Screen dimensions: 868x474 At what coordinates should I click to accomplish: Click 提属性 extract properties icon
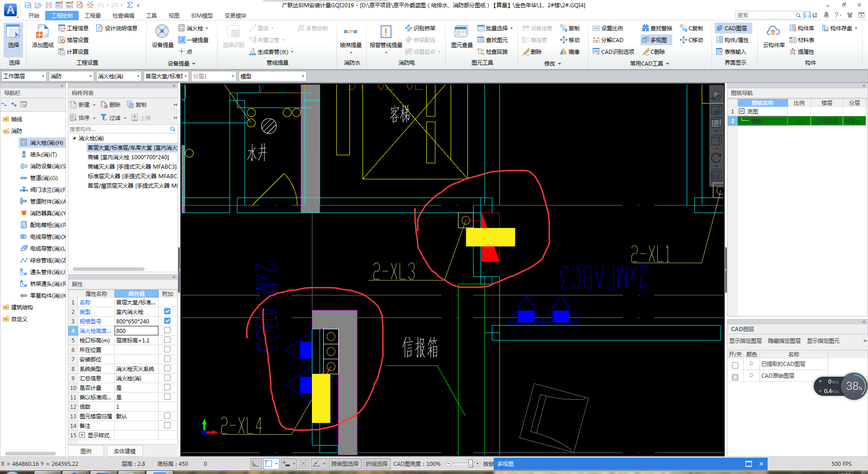(x=802, y=52)
